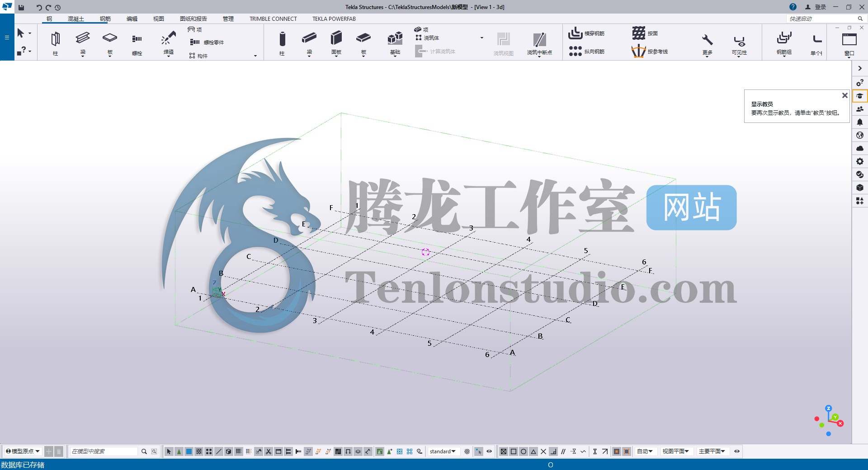Click the single rebar (单个) icon
Viewport: 868px width, 470px height.
pyautogui.click(x=816, y=40)
